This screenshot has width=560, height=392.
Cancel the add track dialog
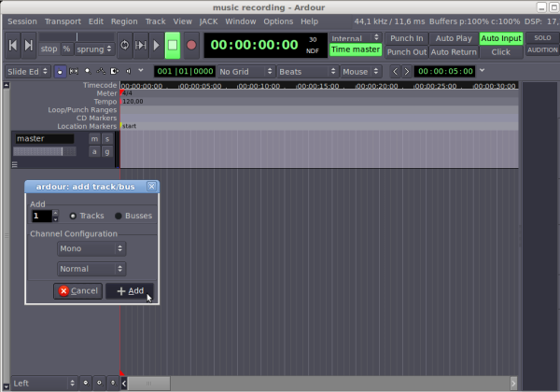click(x=77, y=291)
